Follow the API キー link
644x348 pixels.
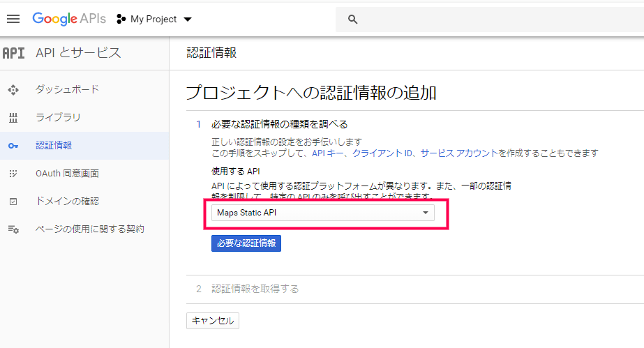[327, 153]
